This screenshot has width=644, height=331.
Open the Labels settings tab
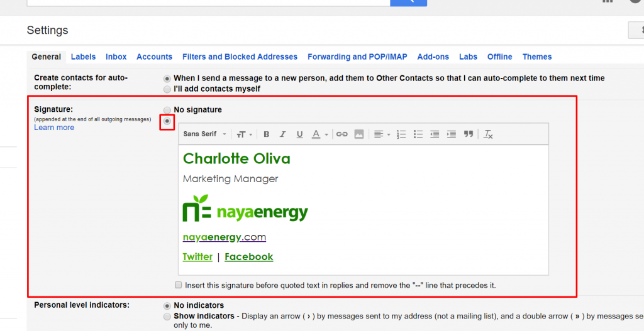click(x=84, y=57)
